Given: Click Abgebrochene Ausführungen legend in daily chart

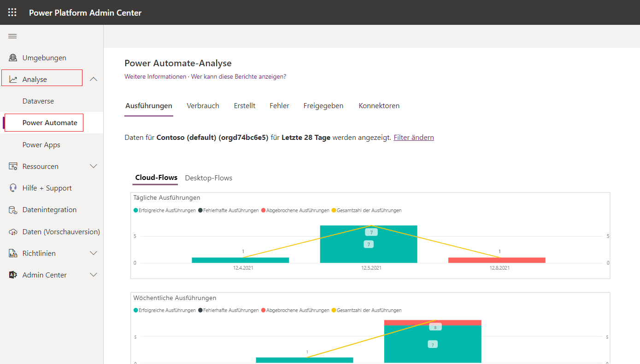Looking at the screenshot, I should click(x=295, y=210).
